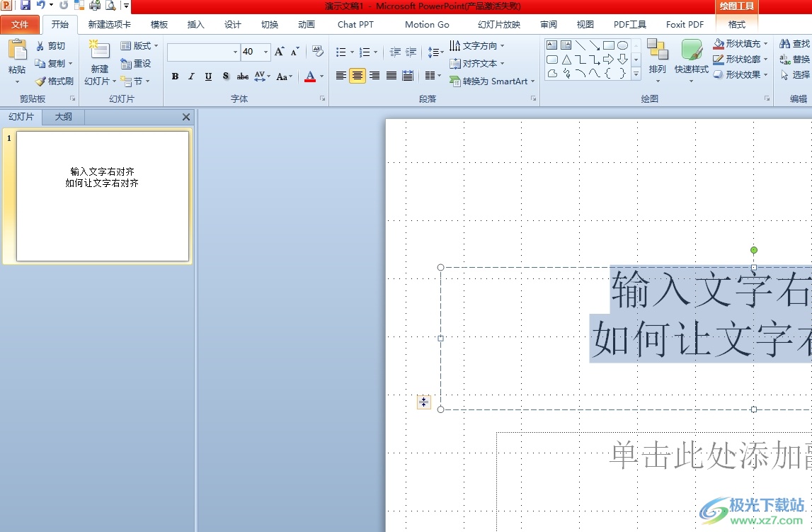
Task: Toggle underline on selected text
Action: pos(208,77)
